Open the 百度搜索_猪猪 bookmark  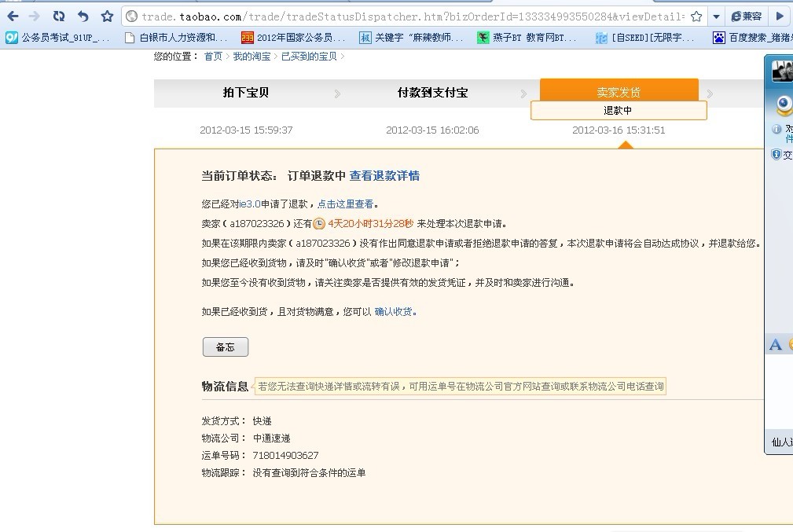coord(753,38)
